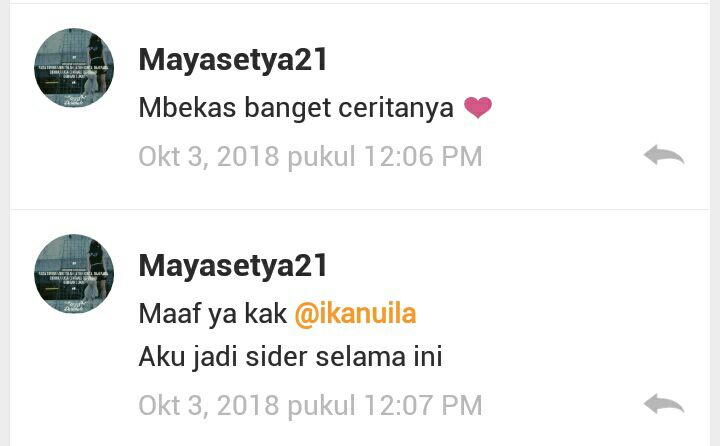
Task: Click the 'Okt 3, 2018 pukul 12:07 PM' timestamp
Action: 310,406
